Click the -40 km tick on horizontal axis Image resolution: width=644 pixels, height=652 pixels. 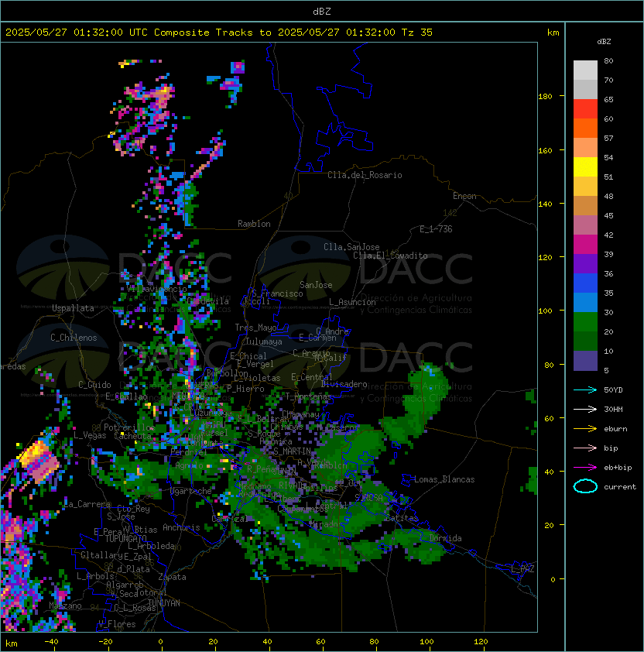[52, 642]
